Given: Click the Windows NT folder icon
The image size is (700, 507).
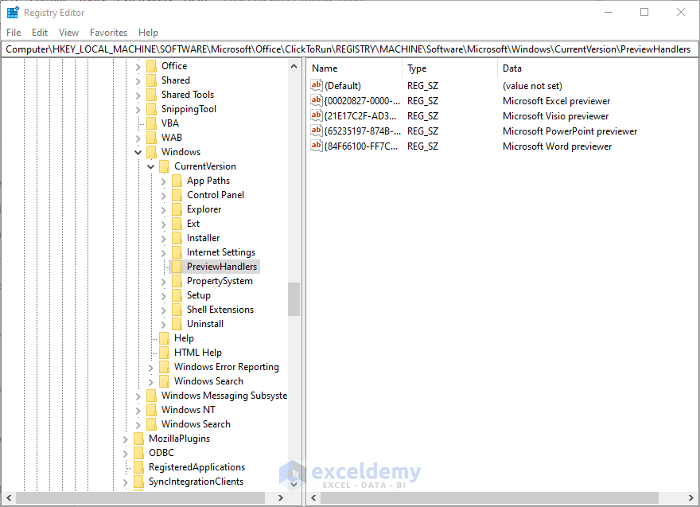Looking at the screenshot, I should pos(152,410).
